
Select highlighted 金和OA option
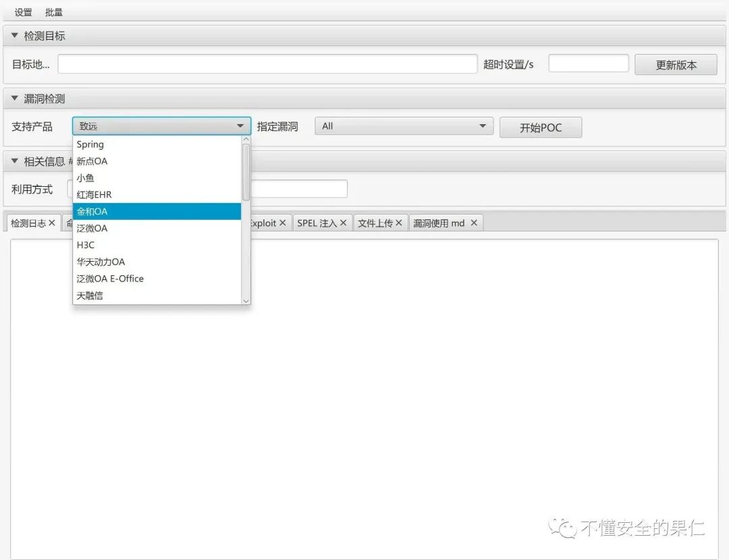tap(157, 211)
